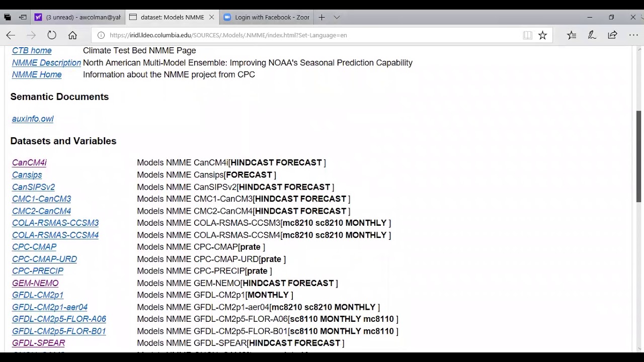
Task: Show site information icon in address bar
Action: tap(101, 35)
